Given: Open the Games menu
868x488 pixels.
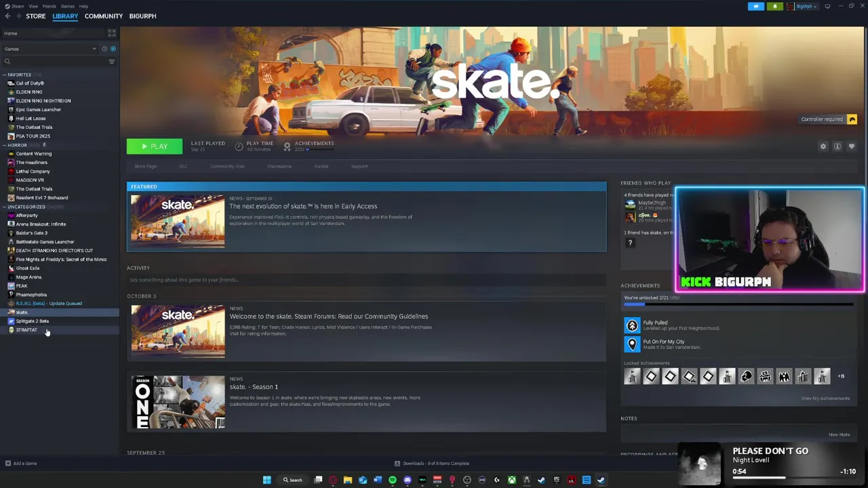Looking at the screenshot, I should tap(68, 6).
